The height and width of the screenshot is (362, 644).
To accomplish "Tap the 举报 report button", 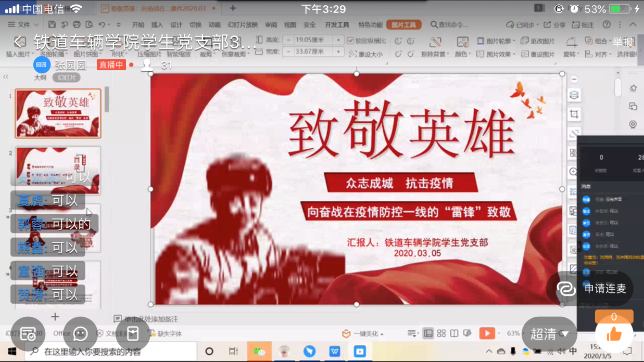I will point(623,42).
